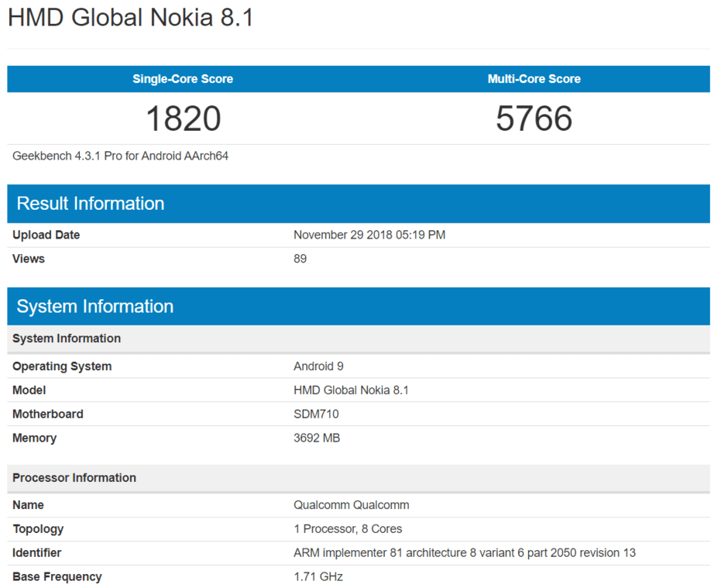Viewport: 728px width, 588px height.
Task: Click the ARM implementer identifier text
Action: (x=465, y=553)
